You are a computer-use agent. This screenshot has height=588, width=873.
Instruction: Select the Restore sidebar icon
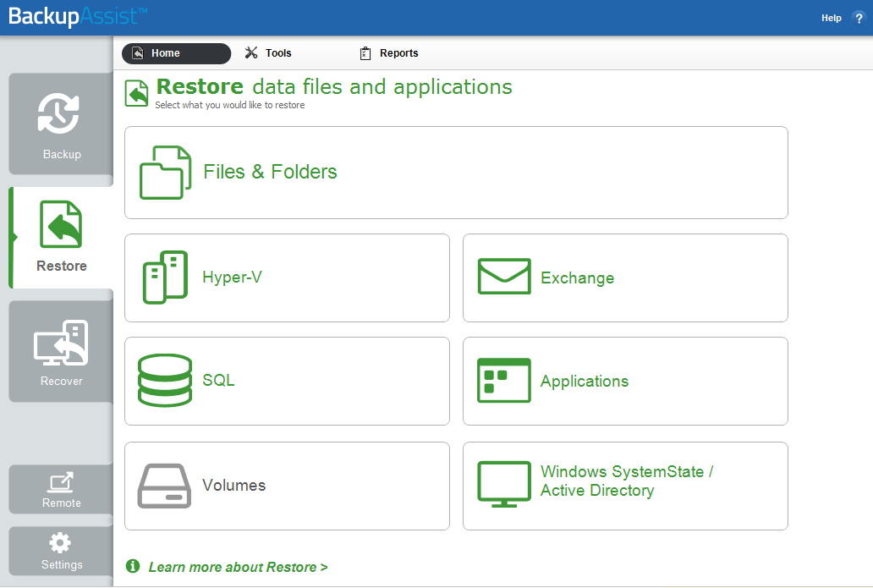coord(61,224)
